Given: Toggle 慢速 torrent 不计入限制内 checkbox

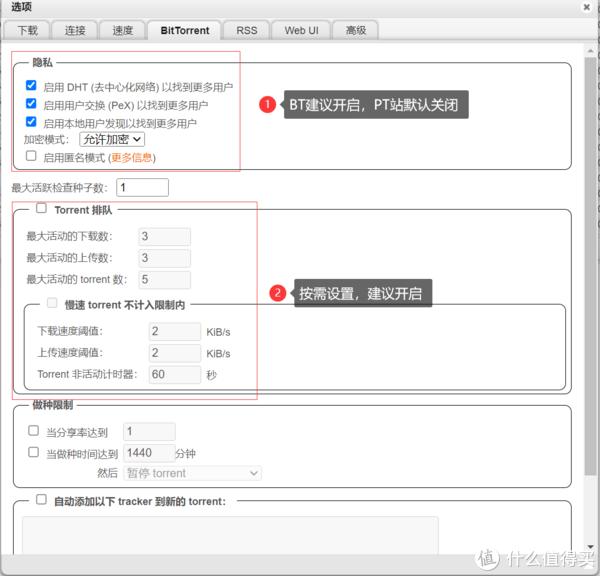Looking at the screenshot, I should tap(52, 303).
